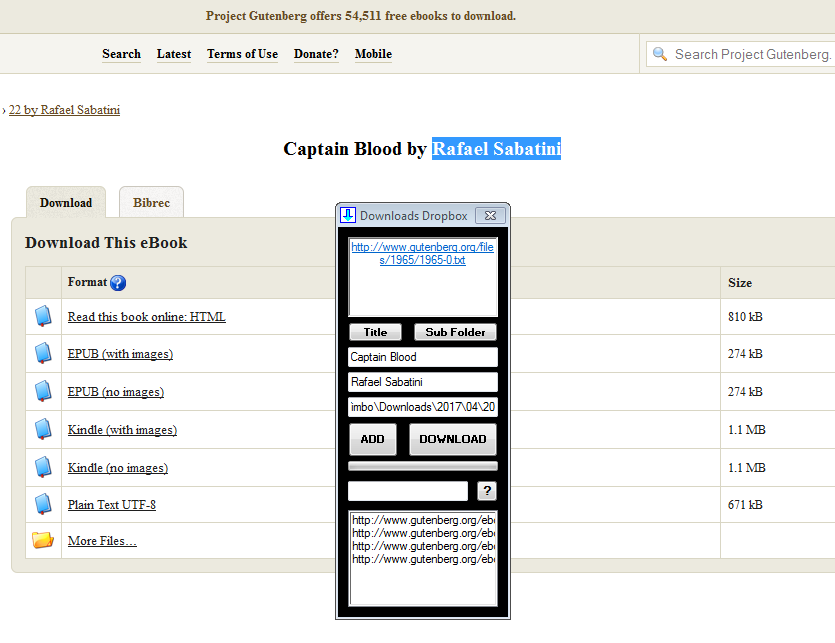This screenshot has width=835, height=643.
Task: Click the empty field beside the ? button
Action: (x=408, y=491)
